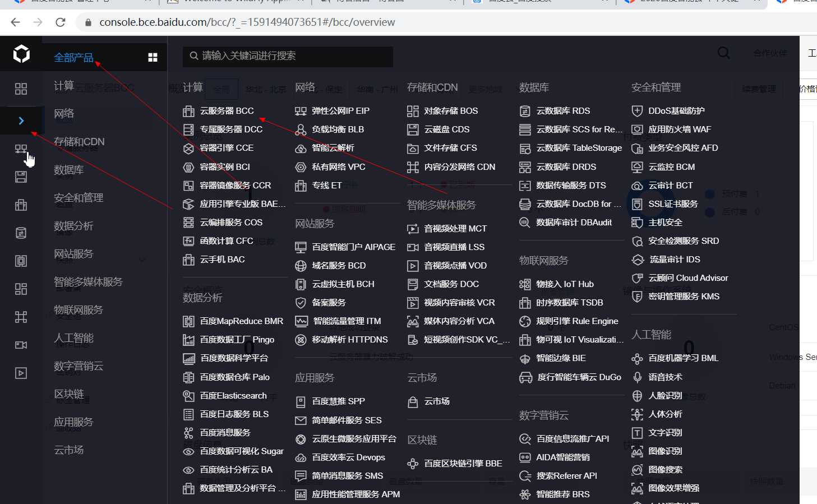The height and width of the screenshot is (504, 817).
Task: Click the 云市场 bag icon
Action: point(413,402)
